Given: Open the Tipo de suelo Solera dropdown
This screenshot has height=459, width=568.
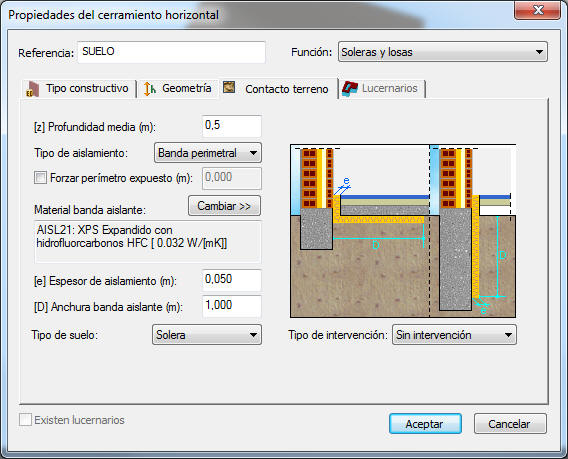Looking at the screenshot, I should click(207, 335).
